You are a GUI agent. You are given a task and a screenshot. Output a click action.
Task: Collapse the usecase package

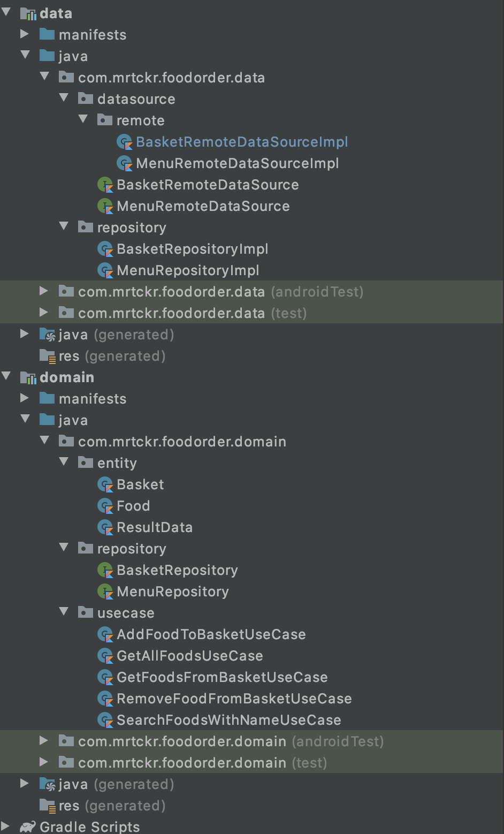pos(64,612)
